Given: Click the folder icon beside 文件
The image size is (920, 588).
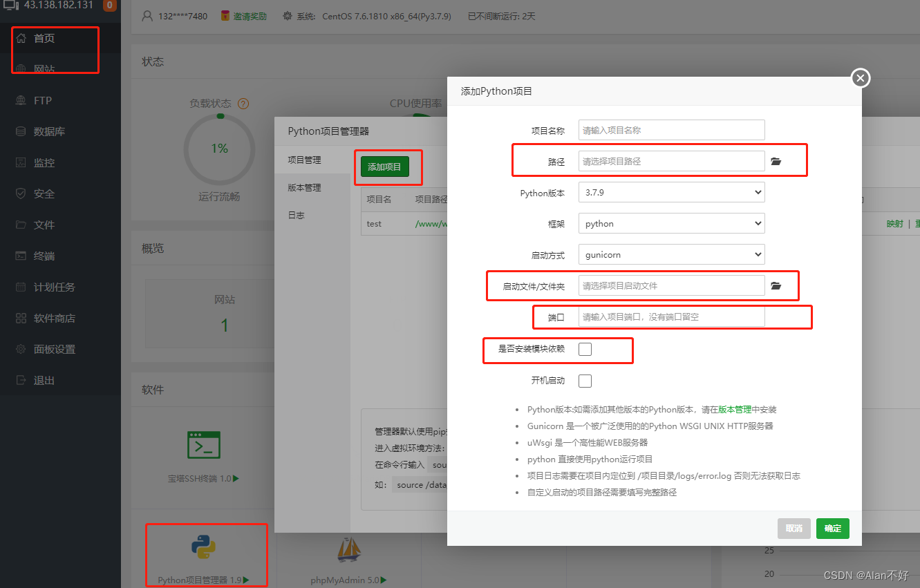Looking at the screenshot, I should [x=21, y=225].
